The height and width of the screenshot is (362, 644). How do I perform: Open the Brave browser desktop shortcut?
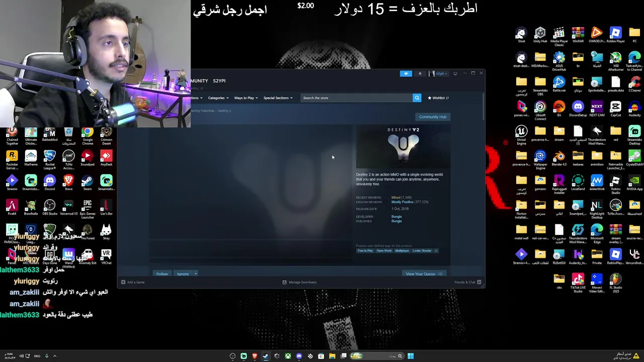coord(68,183)
